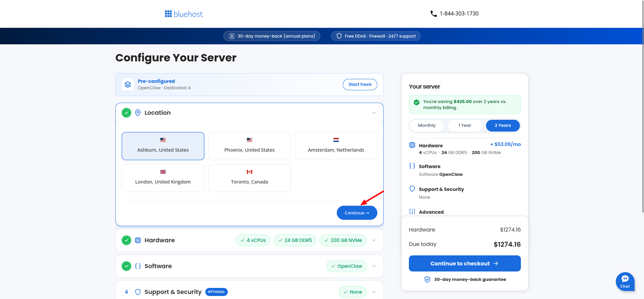Screen dimensions: 644x299
Task: Select Phoenix, United States location
Action: (x=250, y=146)
